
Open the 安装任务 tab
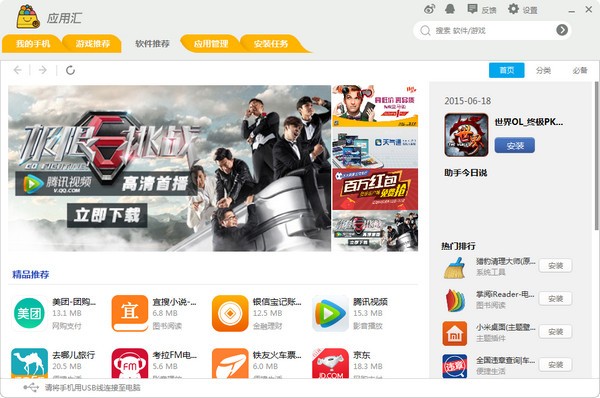click(271, 44)
